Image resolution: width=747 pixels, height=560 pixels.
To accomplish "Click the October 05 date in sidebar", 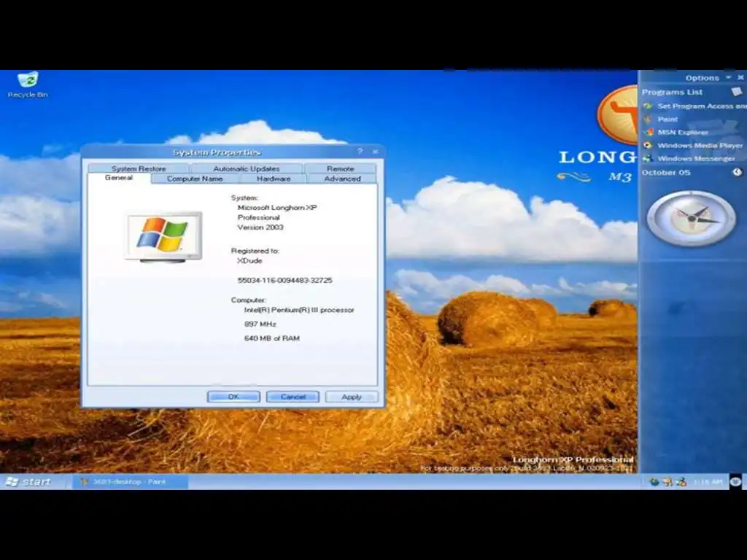I will pos(665,172).
